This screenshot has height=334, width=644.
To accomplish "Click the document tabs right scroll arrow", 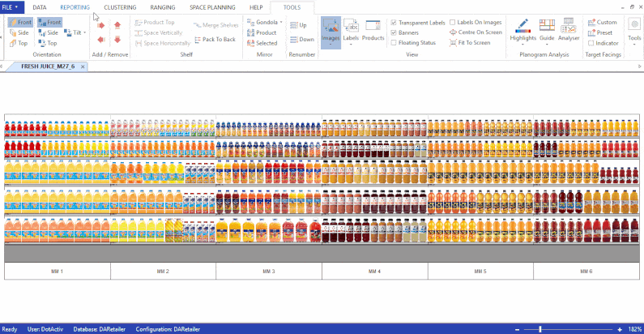I will 639,66.
